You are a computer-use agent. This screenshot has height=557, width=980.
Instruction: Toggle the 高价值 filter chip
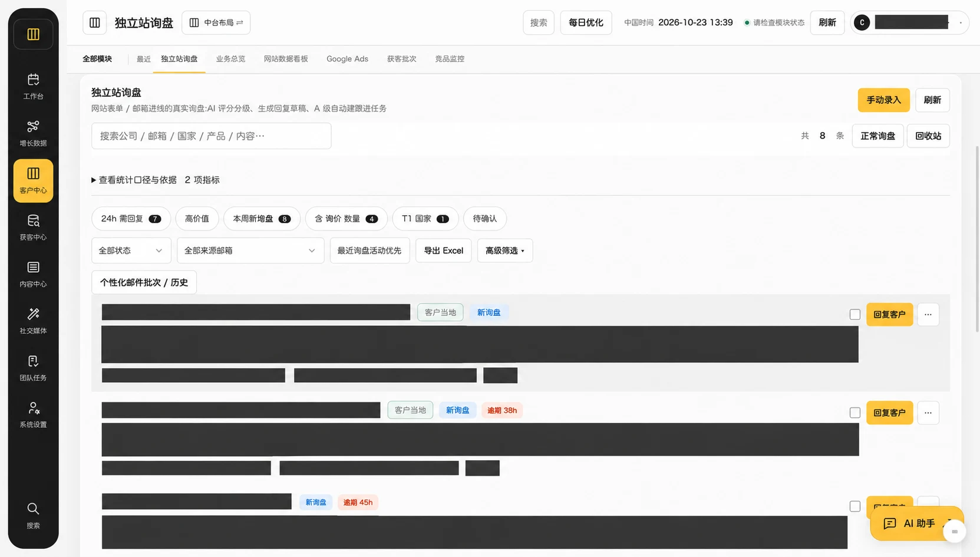click(x=197, y=219)
